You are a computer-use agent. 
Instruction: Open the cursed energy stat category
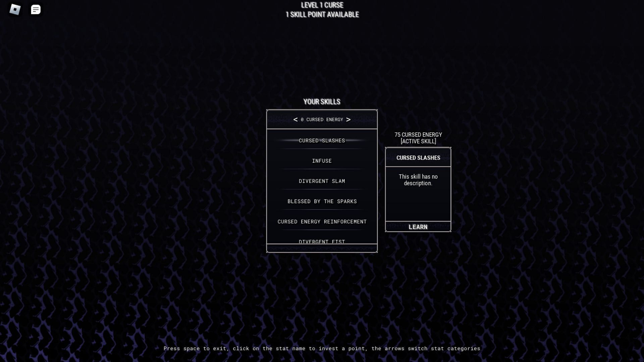[x=322, y=119]
